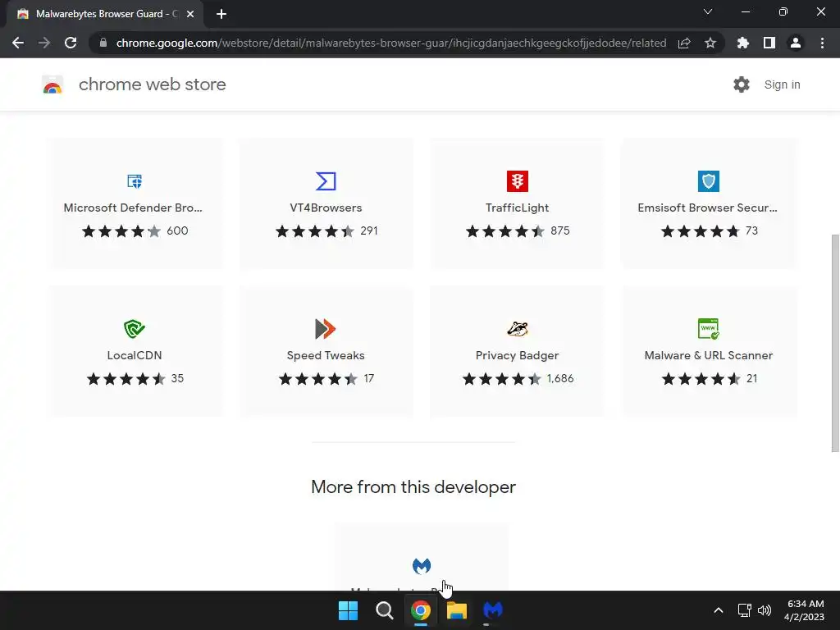The image size is (840, 630).
Task: Click the Microsoft Defender star rating
Action: pos(121,231)
